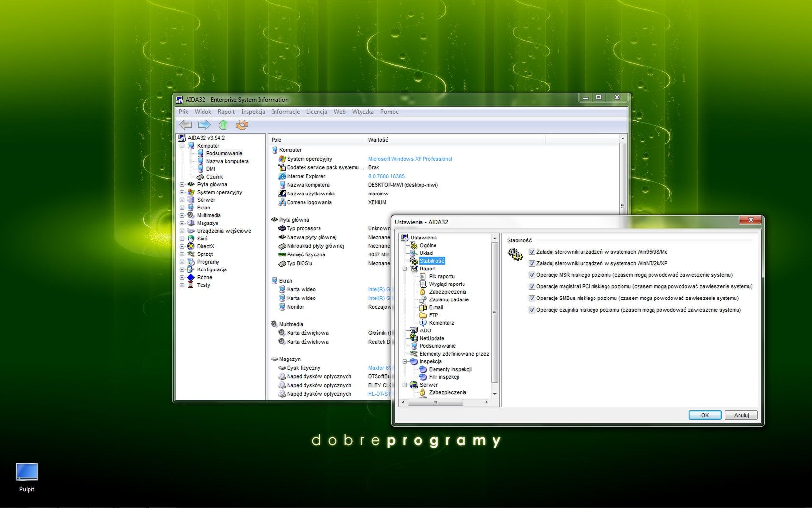Screen dimensions: 812x508
Task: Click the System operacyjny icon in left tree
Action: 191,192
